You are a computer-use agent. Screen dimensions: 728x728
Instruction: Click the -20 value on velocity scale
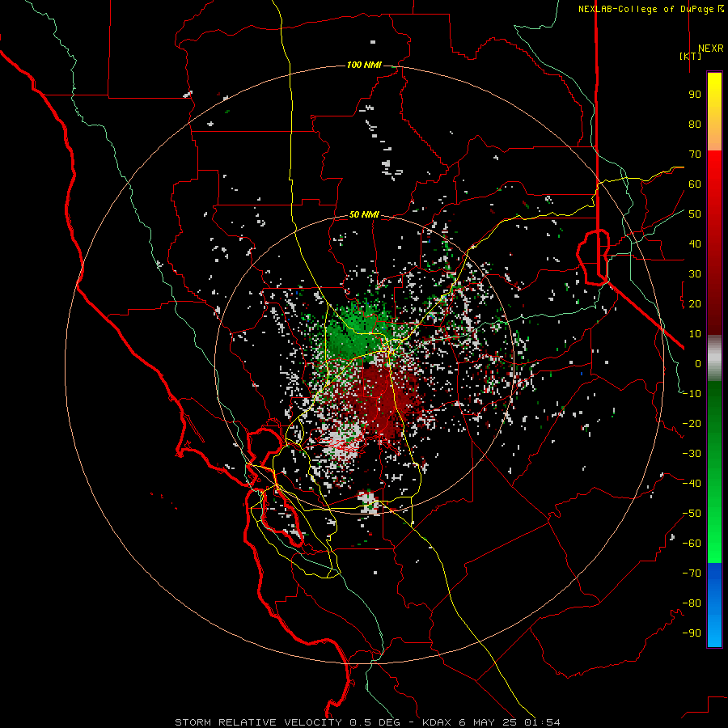click(692, 423)
